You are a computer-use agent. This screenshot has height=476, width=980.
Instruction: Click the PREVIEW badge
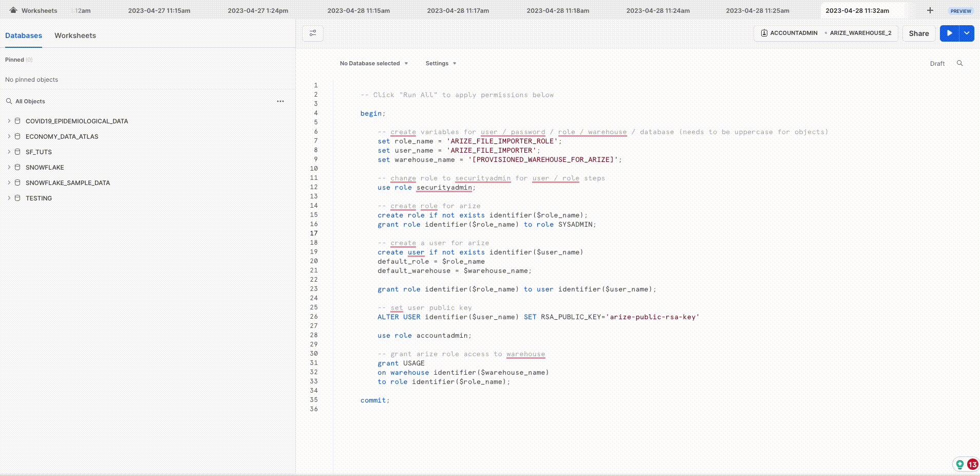click(960, 11)
